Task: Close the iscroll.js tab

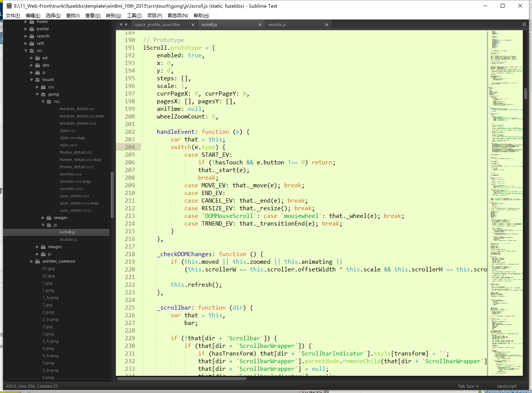Action: click(x=260, y=25)
